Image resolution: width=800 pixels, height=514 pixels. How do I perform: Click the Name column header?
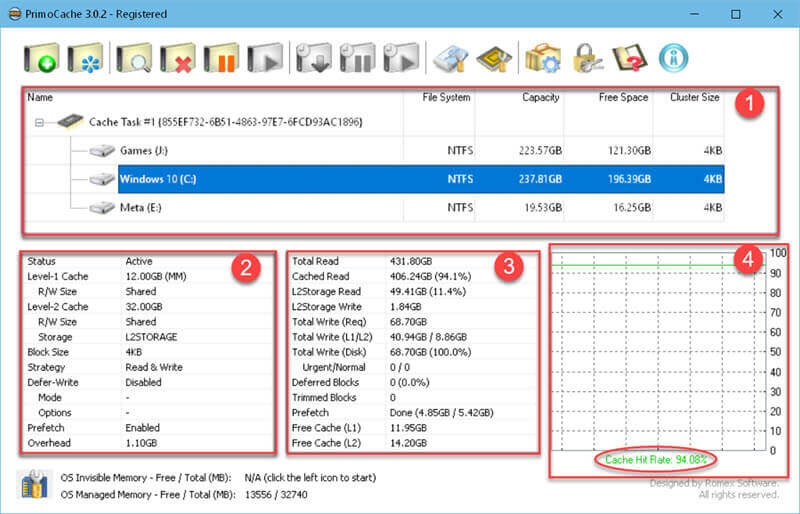214,97
